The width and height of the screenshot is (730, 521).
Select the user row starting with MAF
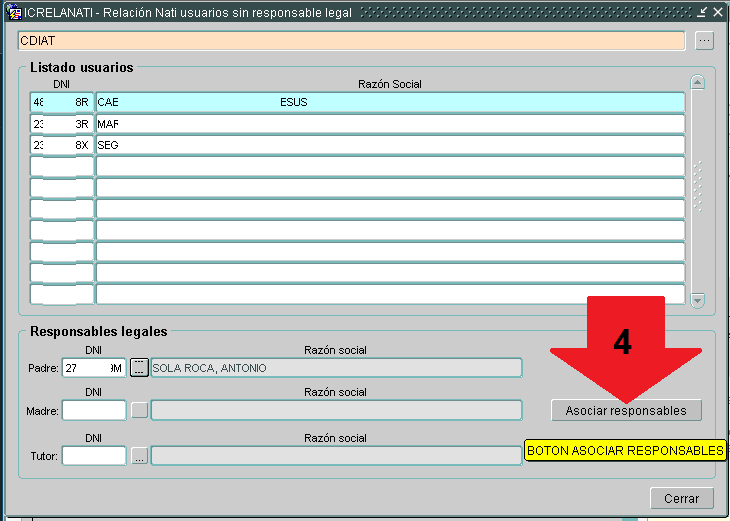click(389, 124)
